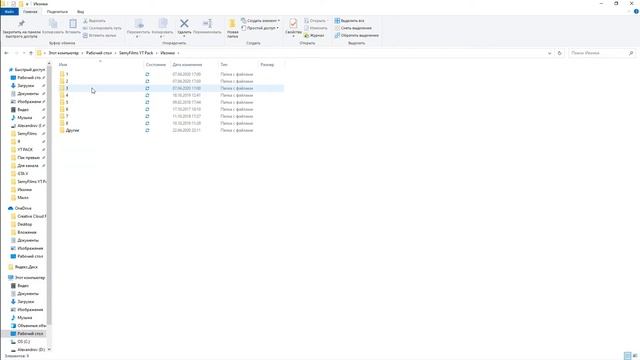Click Вставить ярлык (Paste shortcut) item
The width and height of the screenshot is (640, 360).
click(x=100, y=36)
